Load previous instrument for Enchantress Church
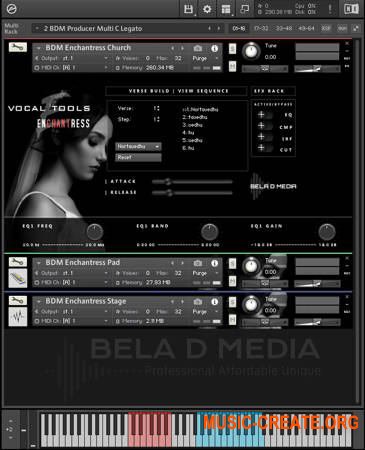Viewport: 365px width, 450px height. (172, 48)
